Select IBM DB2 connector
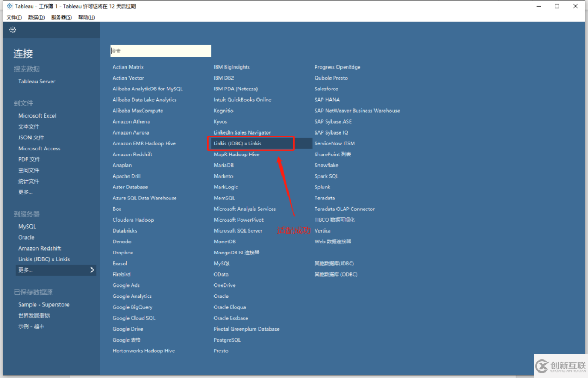This screenshot has height=378, width=588. [224, 78]
